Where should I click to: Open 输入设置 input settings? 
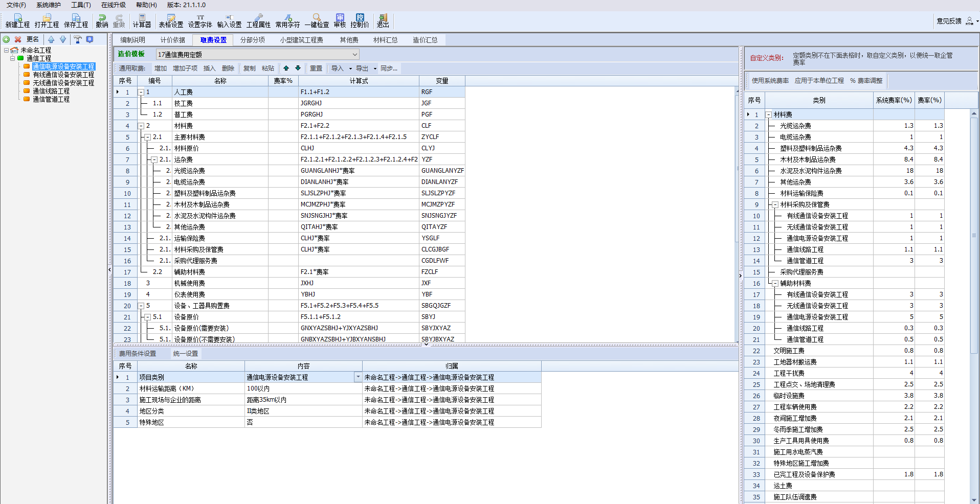(x=229, y=21)
